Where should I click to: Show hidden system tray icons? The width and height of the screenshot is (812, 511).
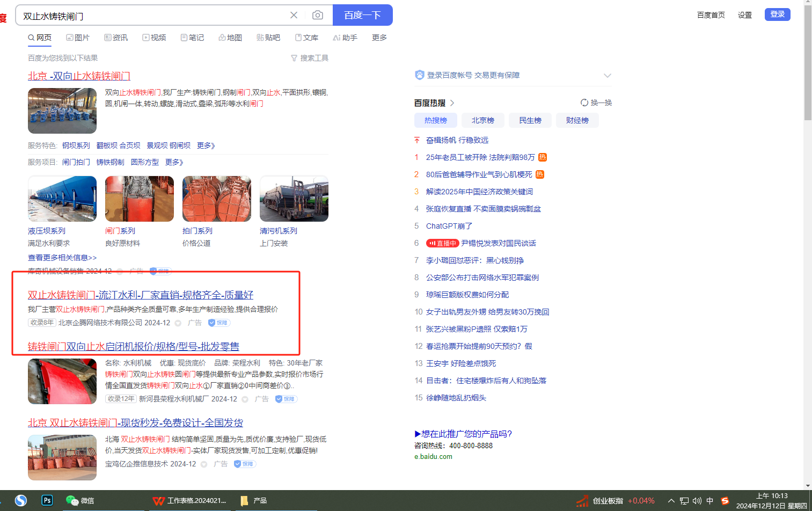tap(671, 501)
